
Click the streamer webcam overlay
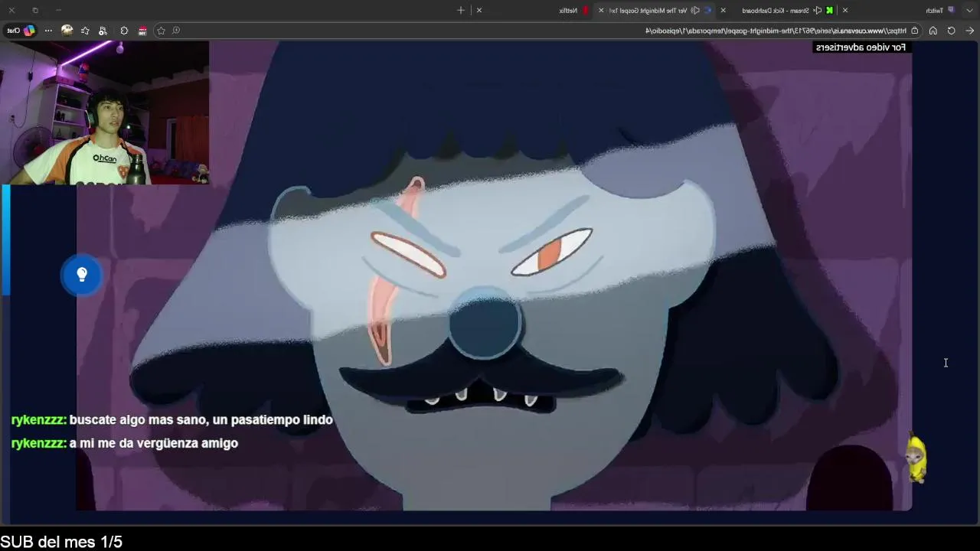tap(104, 112)
